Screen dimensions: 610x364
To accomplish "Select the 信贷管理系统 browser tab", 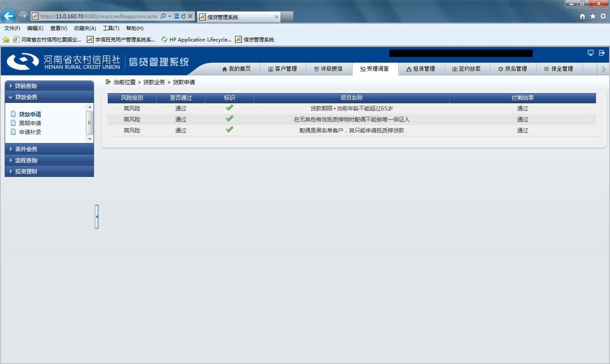I will coord(239,17).
